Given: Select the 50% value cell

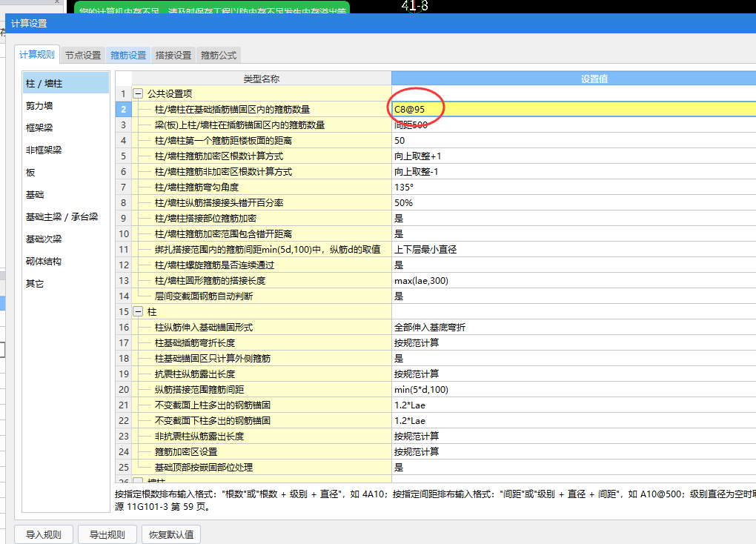Looking at the screenshot, I should click(x=574, y=202).
